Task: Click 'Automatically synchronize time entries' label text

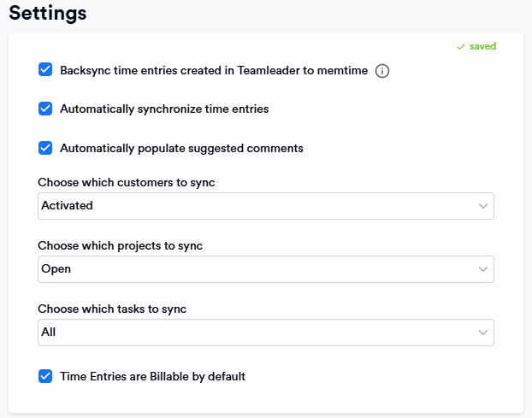Action: (164, 109)
